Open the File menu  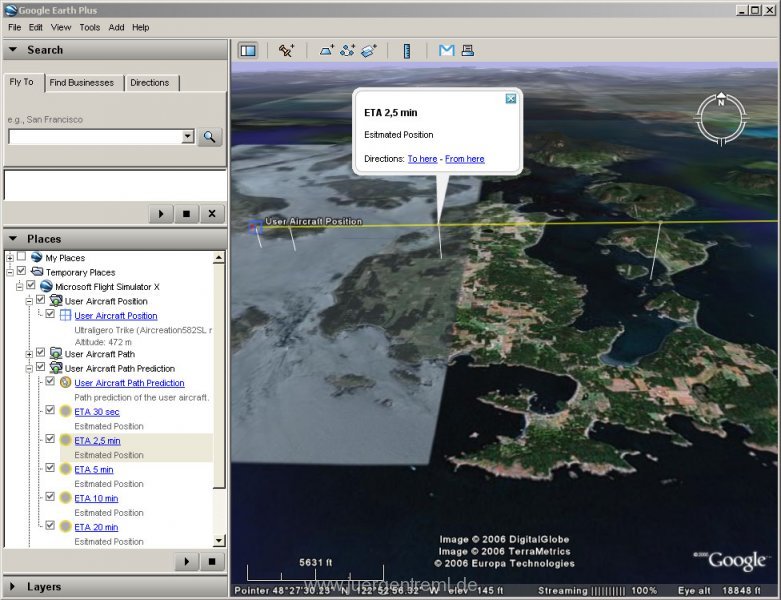click(x=14, y=27)
